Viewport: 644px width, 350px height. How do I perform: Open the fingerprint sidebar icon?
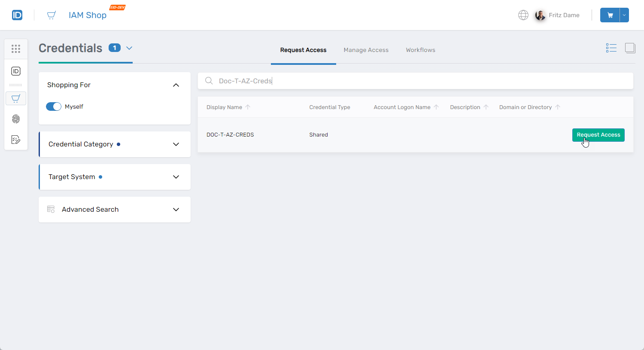point(16,119)
